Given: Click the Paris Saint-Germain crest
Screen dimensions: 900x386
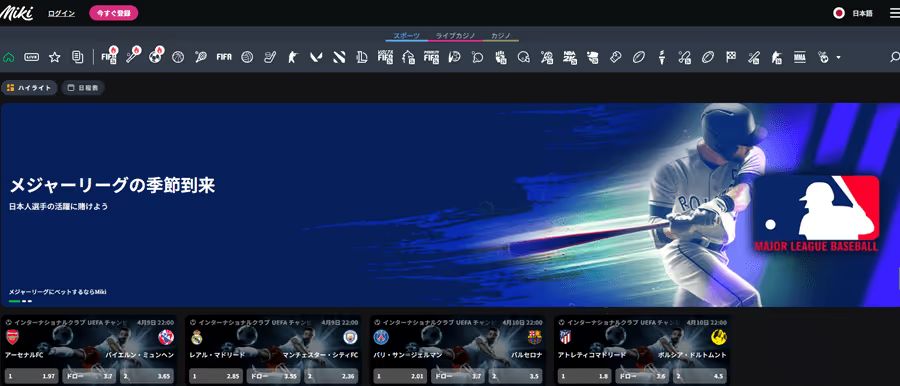Looking at the screenshot, I should 381,337.
